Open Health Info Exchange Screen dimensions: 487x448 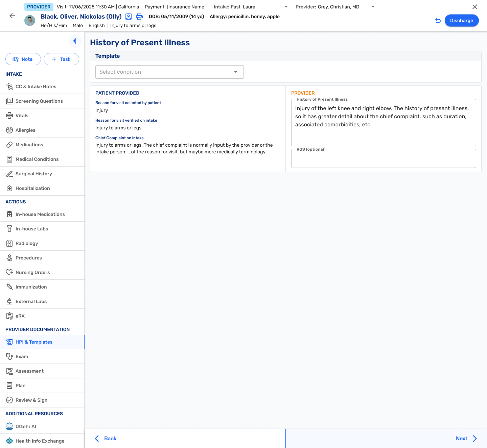(x=40, y=441)
